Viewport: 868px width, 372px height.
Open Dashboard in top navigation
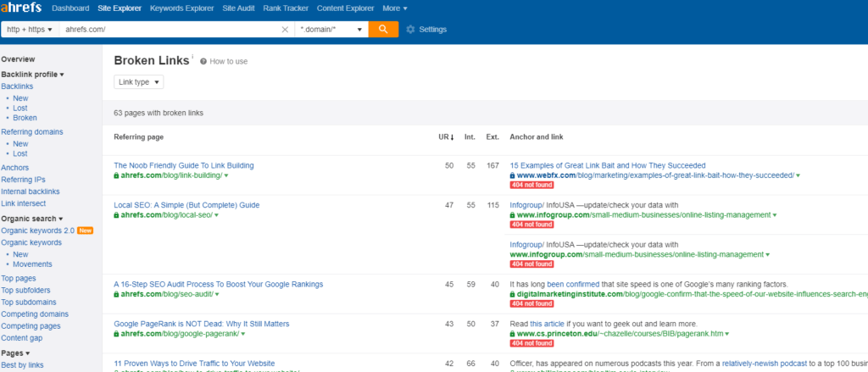[70, 8]
